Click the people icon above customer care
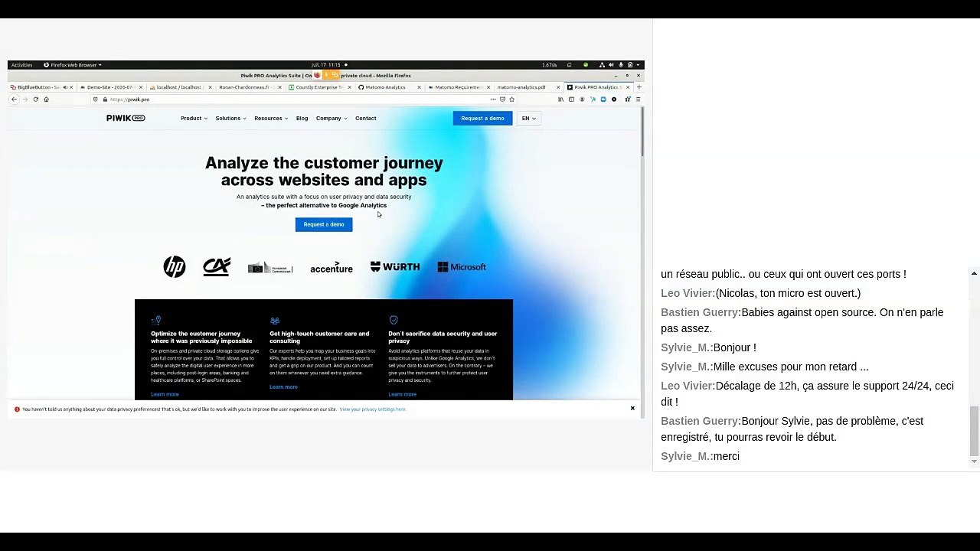The height and width of the screenshot is (551, 980). (x=275, y=321)
